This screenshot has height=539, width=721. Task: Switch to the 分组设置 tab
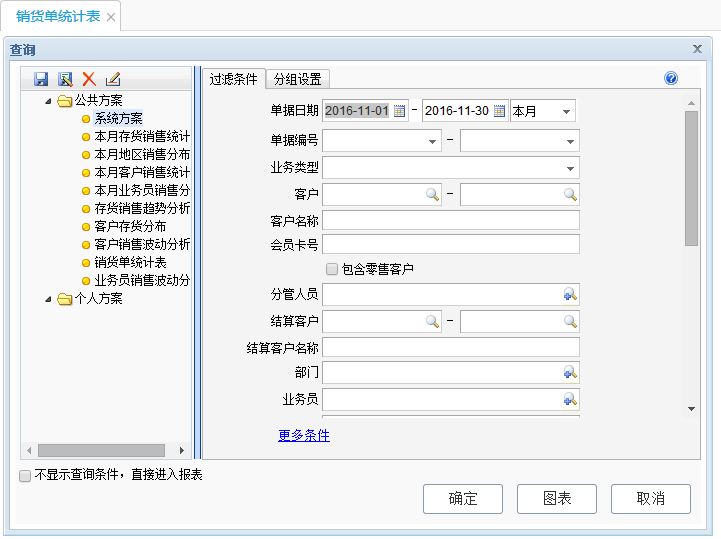click(x=297, y=80)
